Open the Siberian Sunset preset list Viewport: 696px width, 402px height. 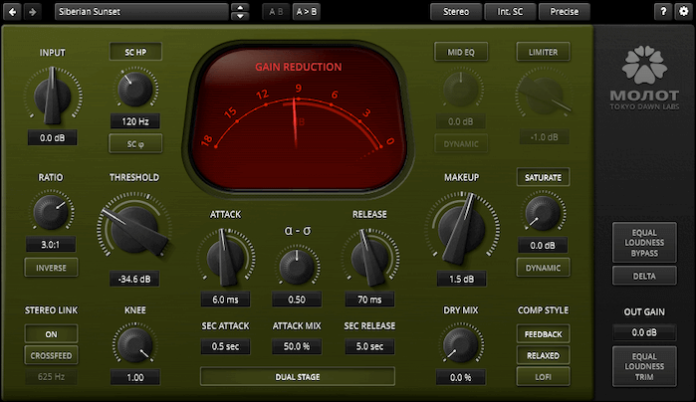(x=142, y=12)
